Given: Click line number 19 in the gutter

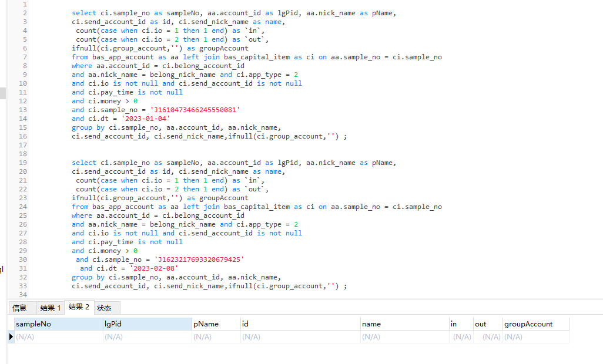Looking at the screenshot, I should 24,163.
